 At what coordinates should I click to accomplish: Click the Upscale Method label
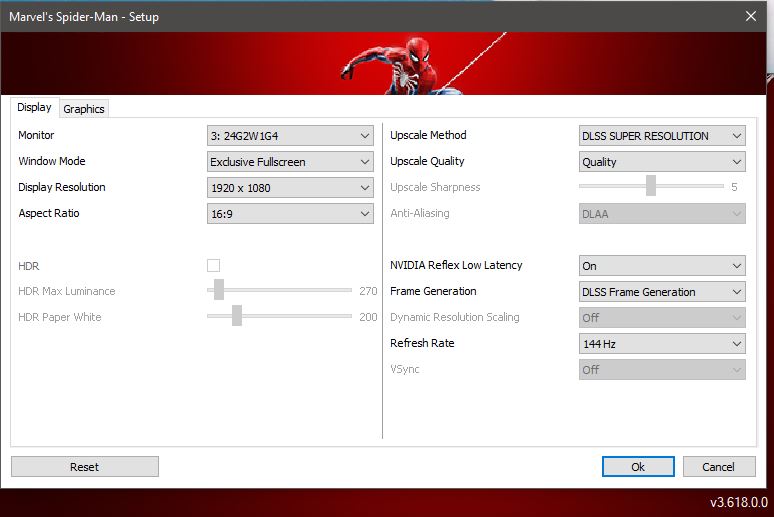(428, 135)
